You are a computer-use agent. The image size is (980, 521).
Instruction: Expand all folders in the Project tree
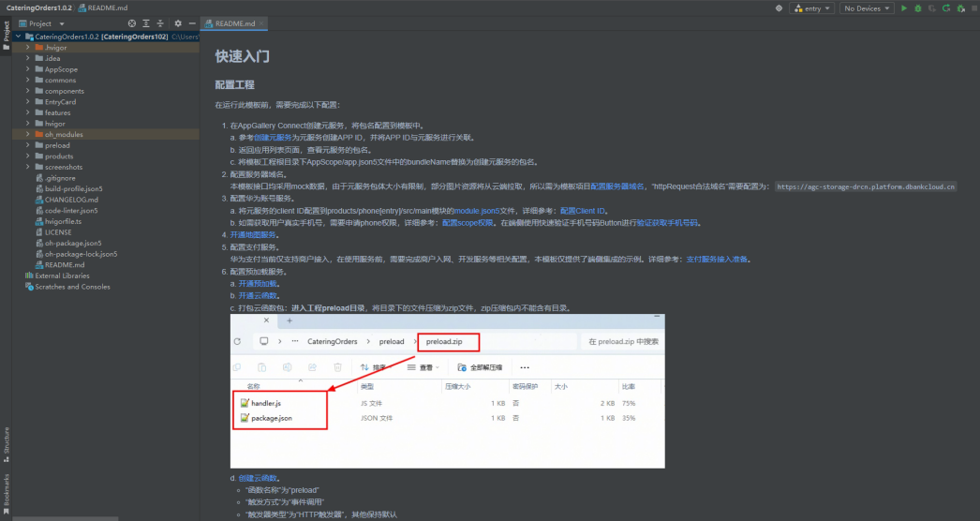coord(145,22)
